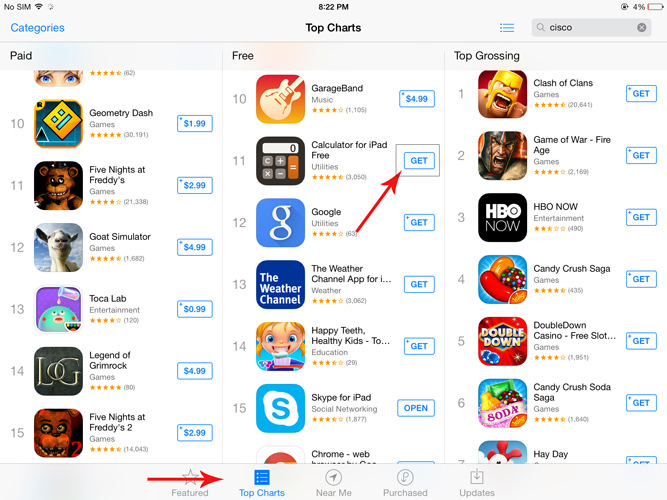
Task: Go to the Purchased tab
Action: 405,483
